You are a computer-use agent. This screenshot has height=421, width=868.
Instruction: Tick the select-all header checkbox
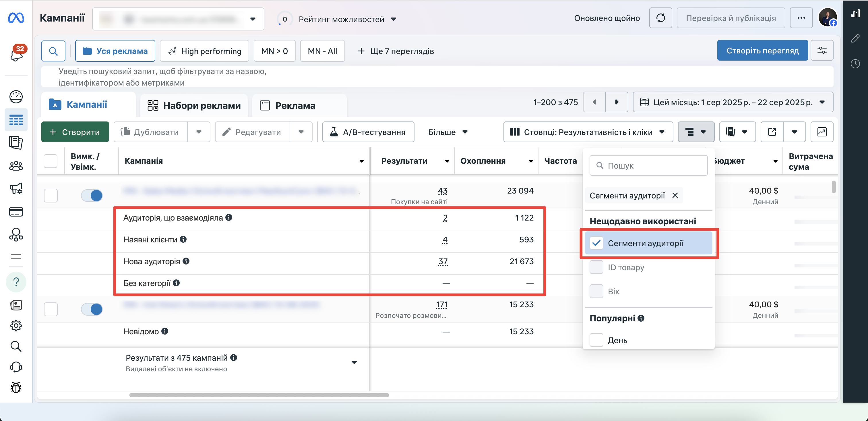point(51,161)
